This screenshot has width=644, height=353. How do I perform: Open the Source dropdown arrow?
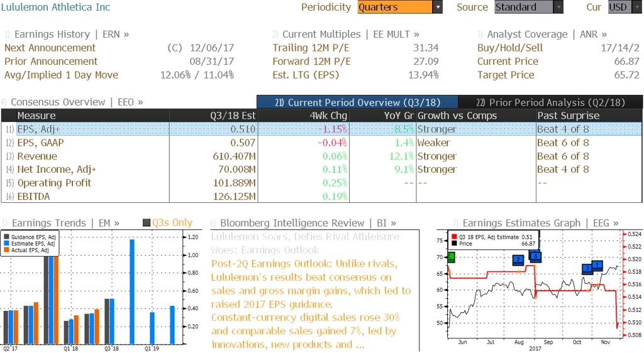click(558, 7)
